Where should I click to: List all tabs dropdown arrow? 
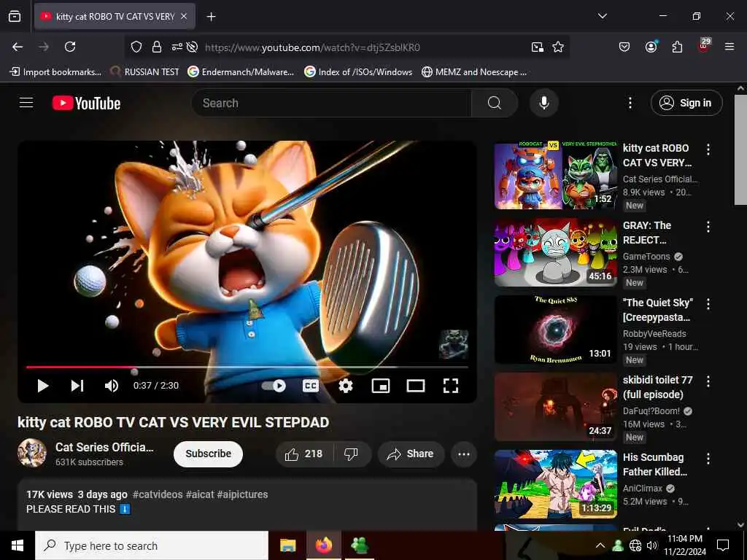602,16
